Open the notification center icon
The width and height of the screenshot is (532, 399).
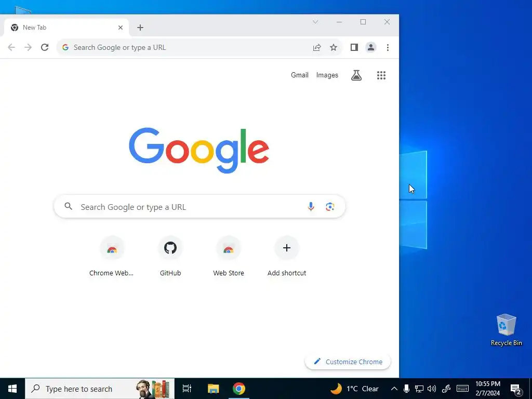(x=516, y=389)
